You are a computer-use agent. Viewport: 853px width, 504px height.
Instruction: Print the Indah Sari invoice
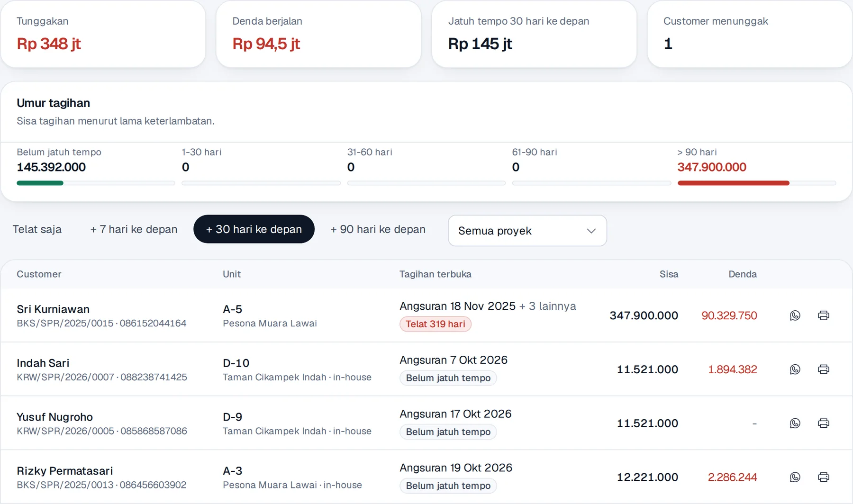[x=824, y=369]
